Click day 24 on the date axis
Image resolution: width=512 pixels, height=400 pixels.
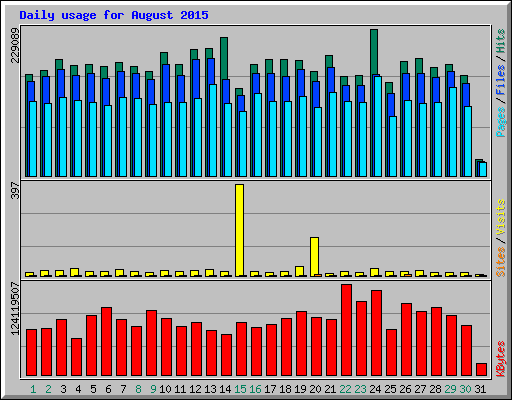tap(375, 389)
